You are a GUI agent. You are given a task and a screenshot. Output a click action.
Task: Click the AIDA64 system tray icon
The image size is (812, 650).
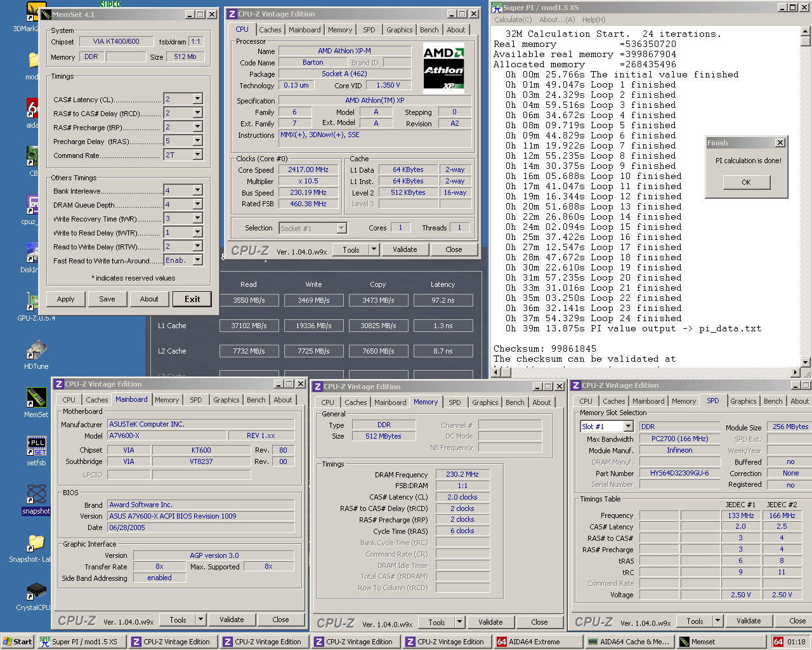coord(778,642)
